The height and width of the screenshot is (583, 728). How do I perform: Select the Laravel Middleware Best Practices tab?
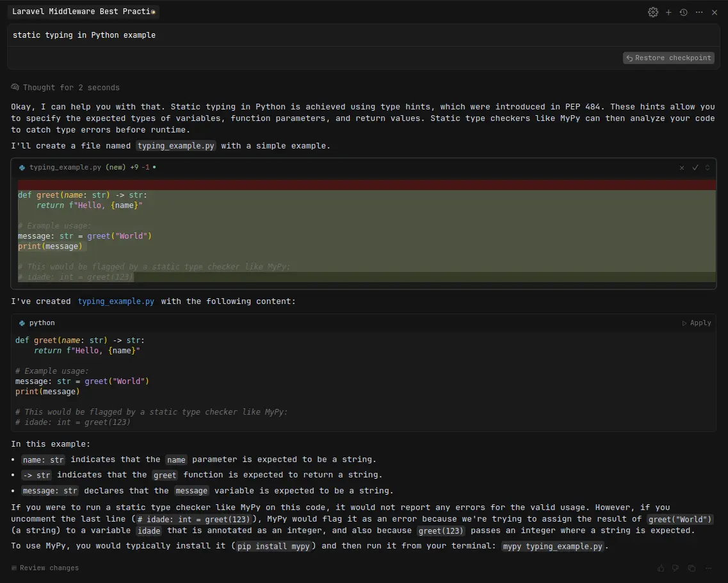[84, 12]
